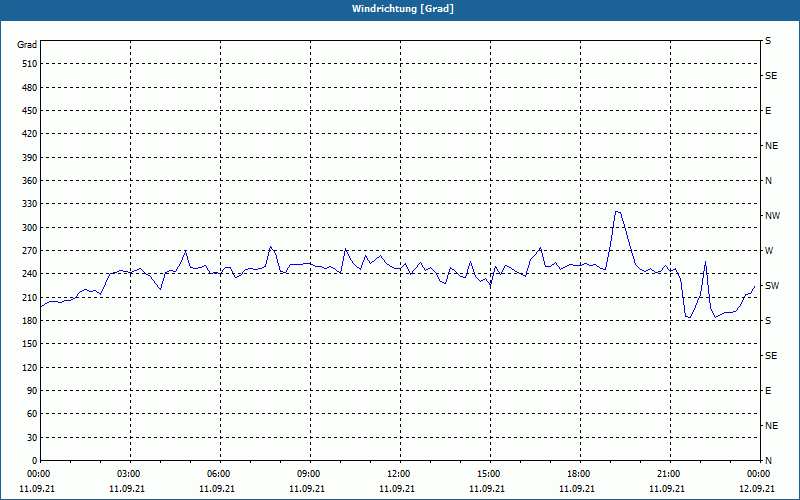Viewport: 800px width, 500px height.
Task: Select the 480 degree axis label
Action: pyautogui.click(x=30, y=87)
